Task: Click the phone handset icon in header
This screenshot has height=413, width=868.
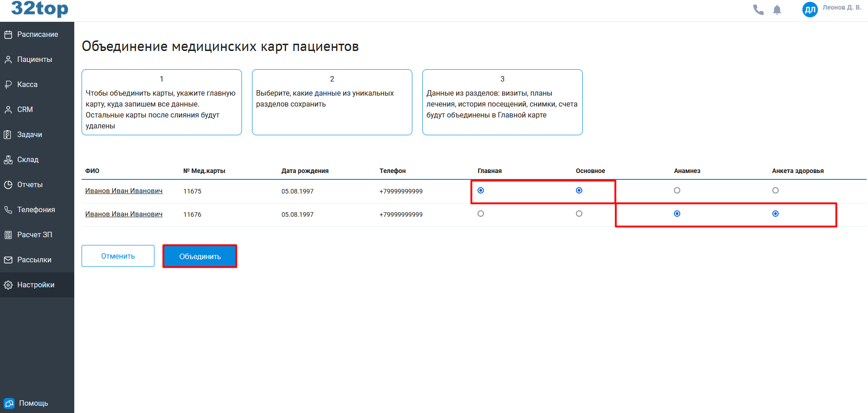Action: (758, 10)
